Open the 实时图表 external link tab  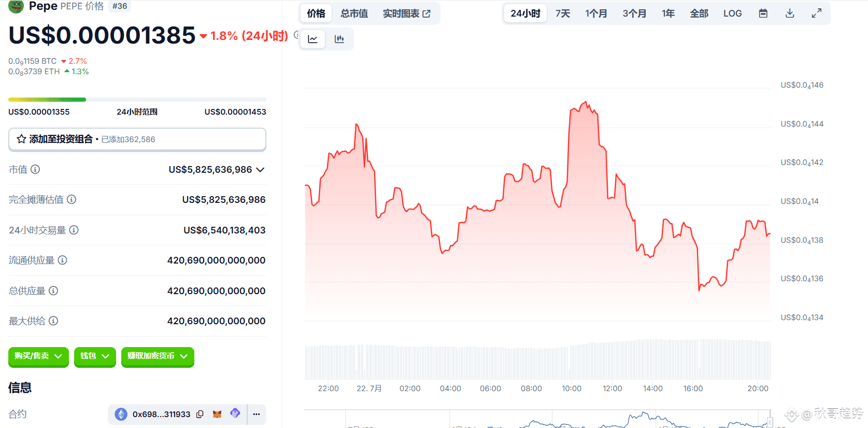pyautogui.click(x=407, y=13)
